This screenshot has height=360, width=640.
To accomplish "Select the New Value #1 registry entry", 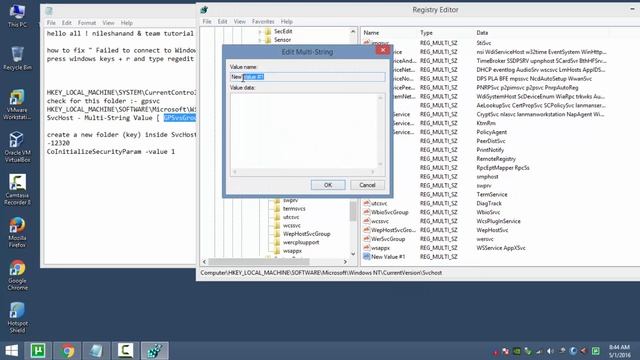I will point(388,257).
